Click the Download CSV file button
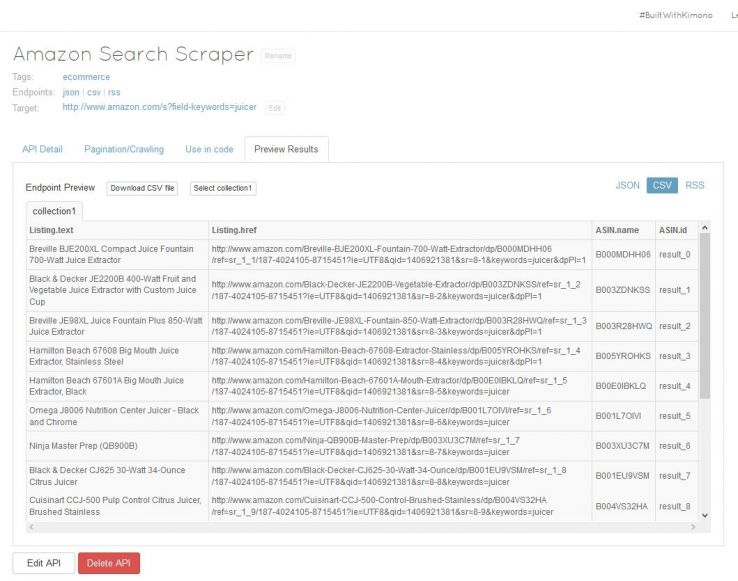This screenshot has height=581, width=738. pyautogui.click(x=142, y=188)
